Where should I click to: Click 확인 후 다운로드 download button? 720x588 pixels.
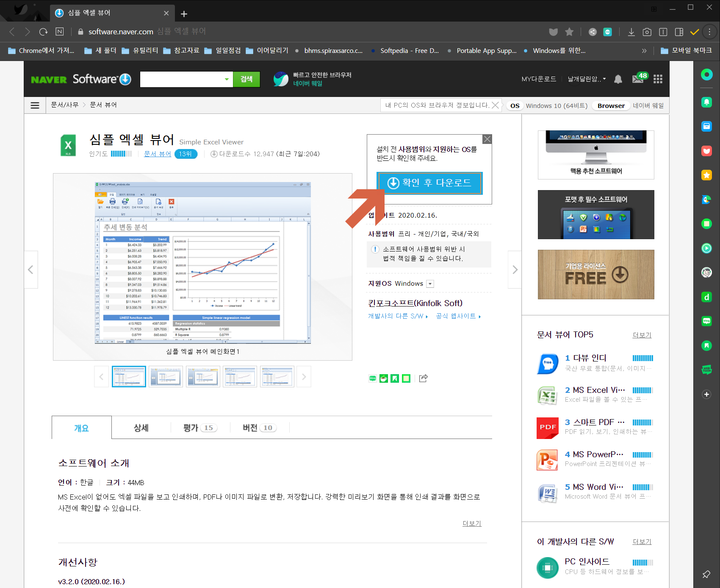click(429, 183)
